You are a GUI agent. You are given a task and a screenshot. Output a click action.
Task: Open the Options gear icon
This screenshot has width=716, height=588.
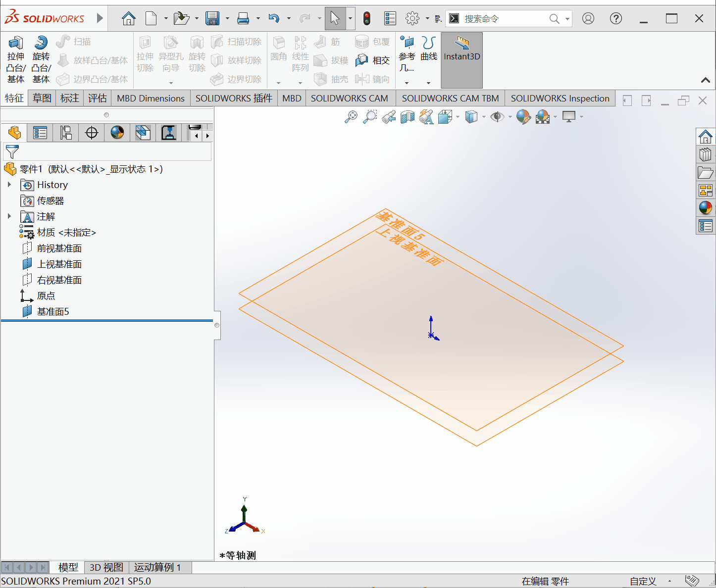pyautogui.click(x=412, y=19)
